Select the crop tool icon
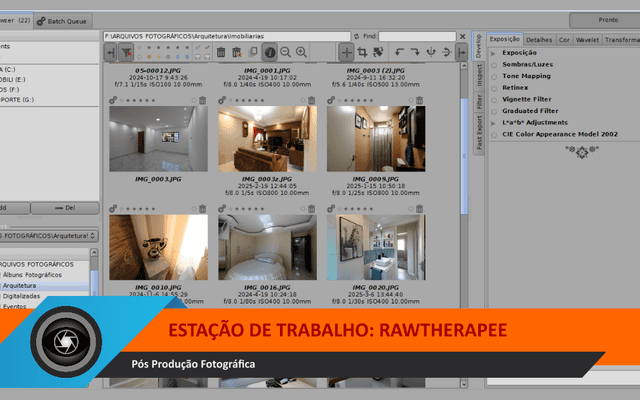 pyautogui.click(x=362, y=52)
